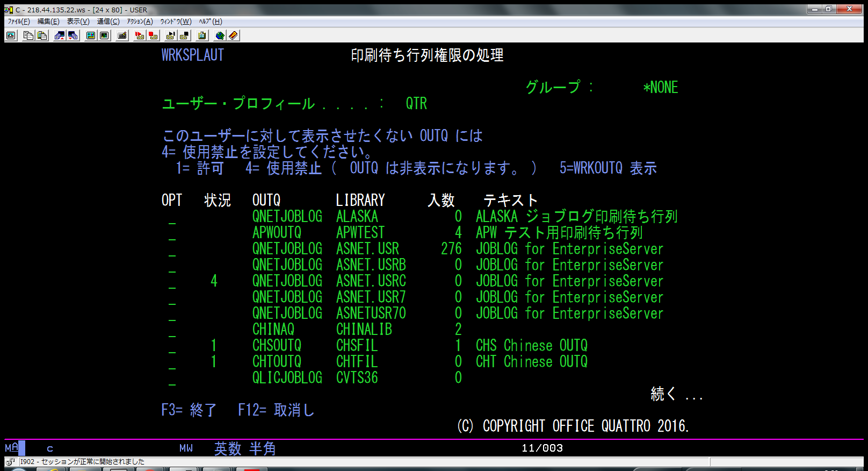
Task: Click the F12=取消し cancel key label
Action: (276, 410)
